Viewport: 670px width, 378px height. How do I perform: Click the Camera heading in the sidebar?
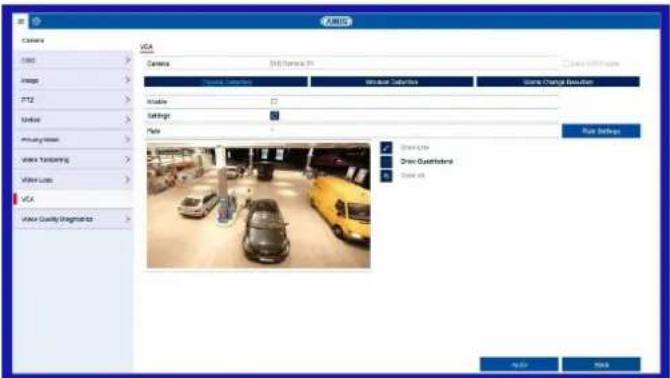[x=32, y=41]
